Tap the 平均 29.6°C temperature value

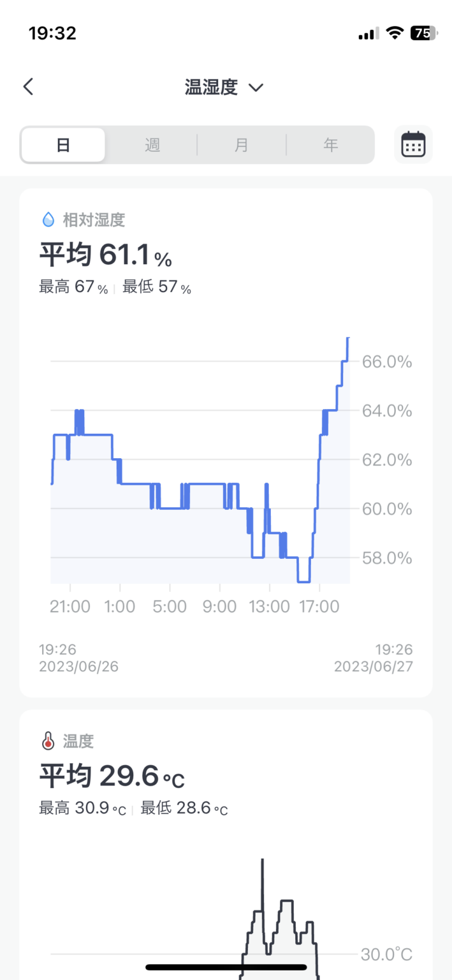112,778
